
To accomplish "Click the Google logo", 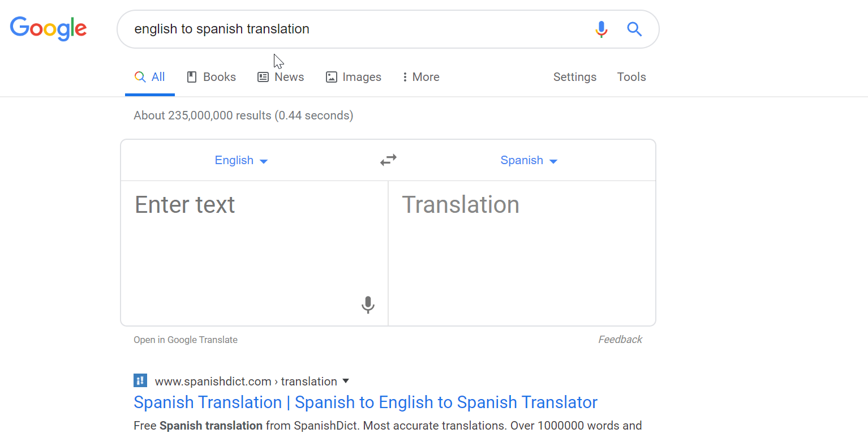I will [48, 28].
